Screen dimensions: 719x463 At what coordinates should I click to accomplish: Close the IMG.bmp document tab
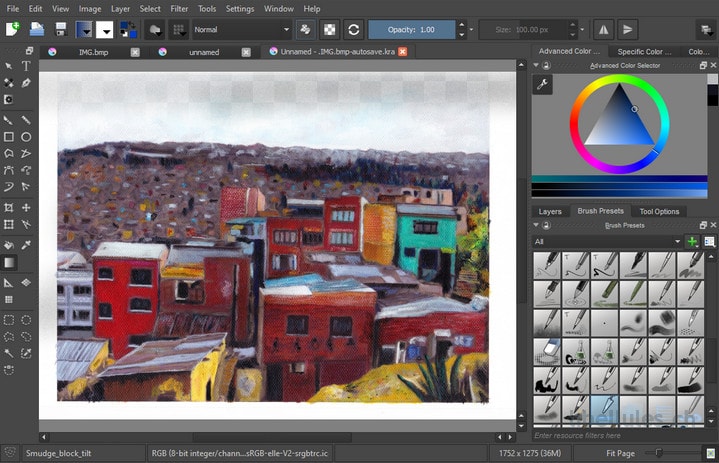click(135, 52)
